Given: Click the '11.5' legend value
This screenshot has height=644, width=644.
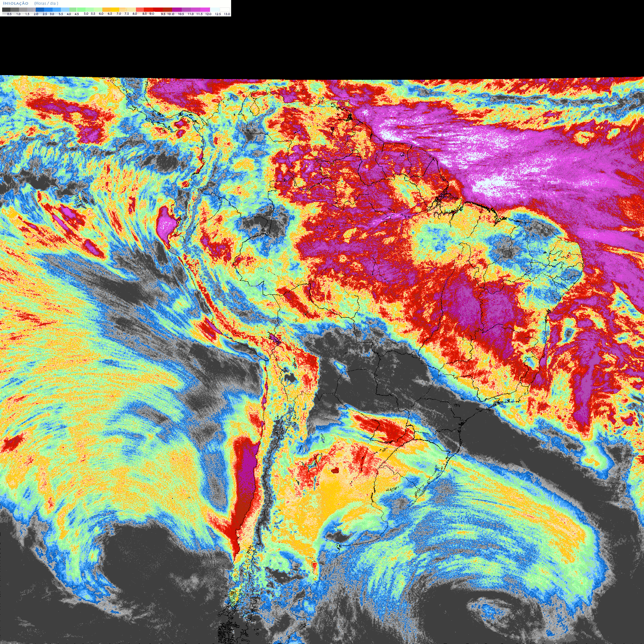Looking at the screenshot, I should (x=199, y=14).
